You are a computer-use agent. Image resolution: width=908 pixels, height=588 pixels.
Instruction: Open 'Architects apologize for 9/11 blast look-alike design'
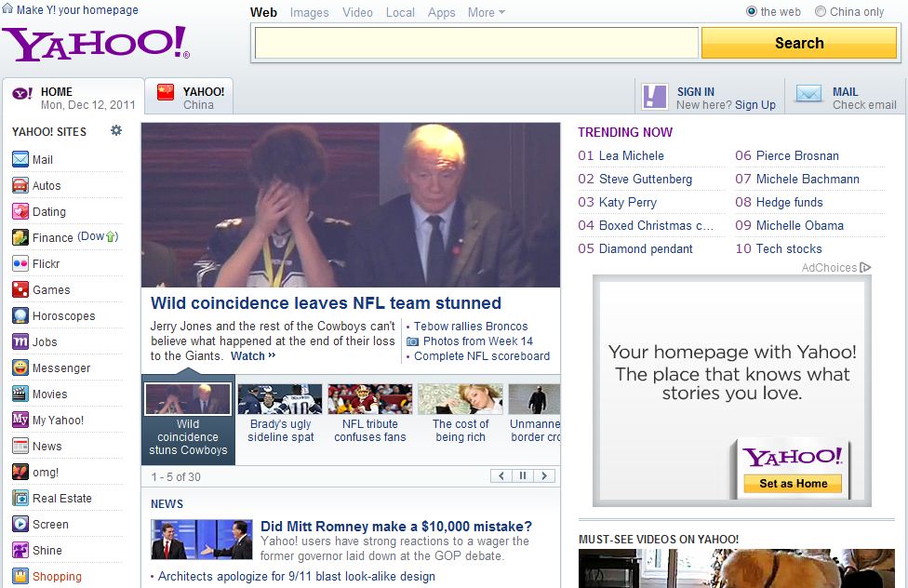click(297, 577)
